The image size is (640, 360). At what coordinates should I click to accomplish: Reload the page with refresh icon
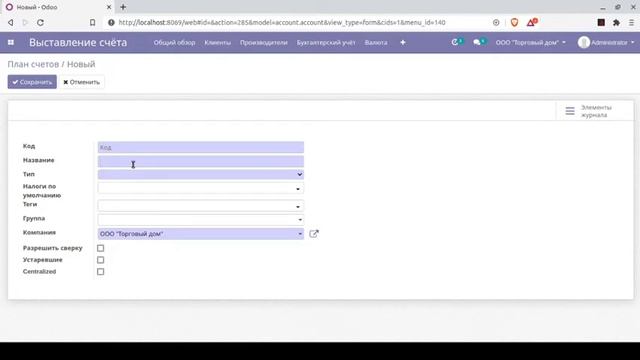40,22
